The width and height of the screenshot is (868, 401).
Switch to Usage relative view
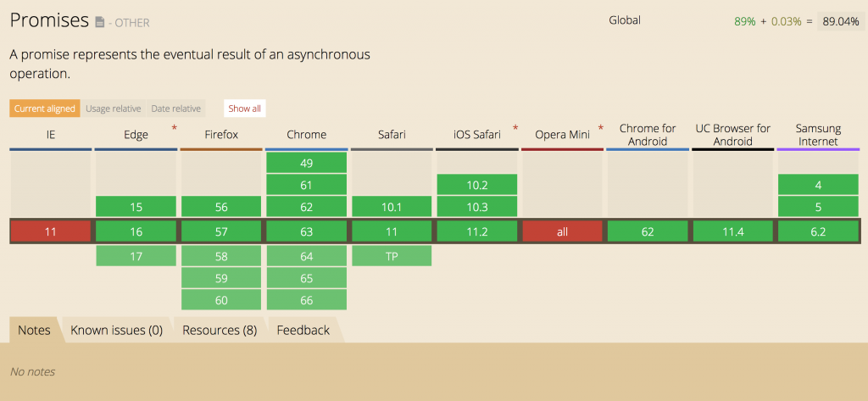pyautogui.click(x=114, y=109)
